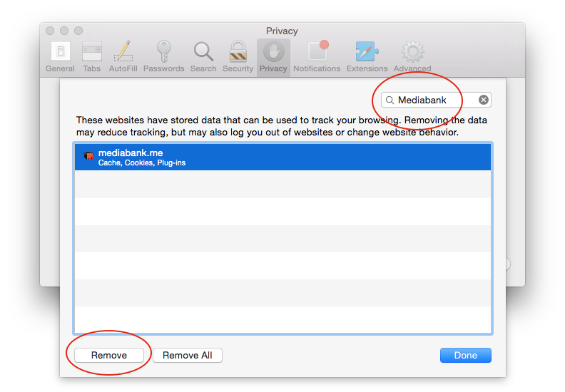Screen dimensions: 565x392
Task: Open the Passwords preferences pane
Action: click(163, 57)
